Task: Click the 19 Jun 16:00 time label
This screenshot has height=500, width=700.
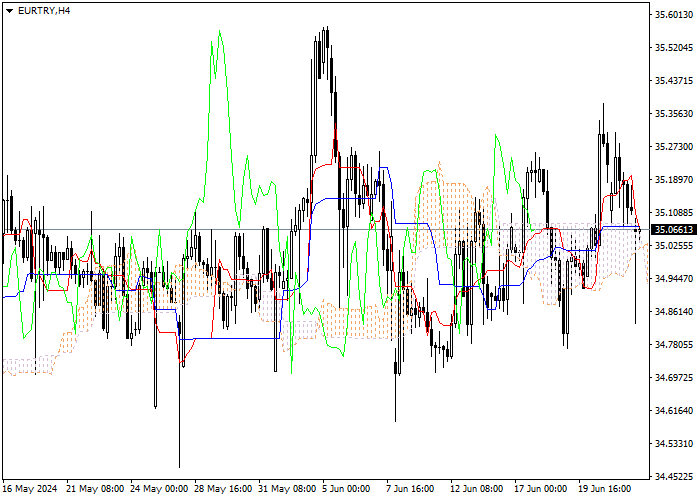Action: (605, 489)
